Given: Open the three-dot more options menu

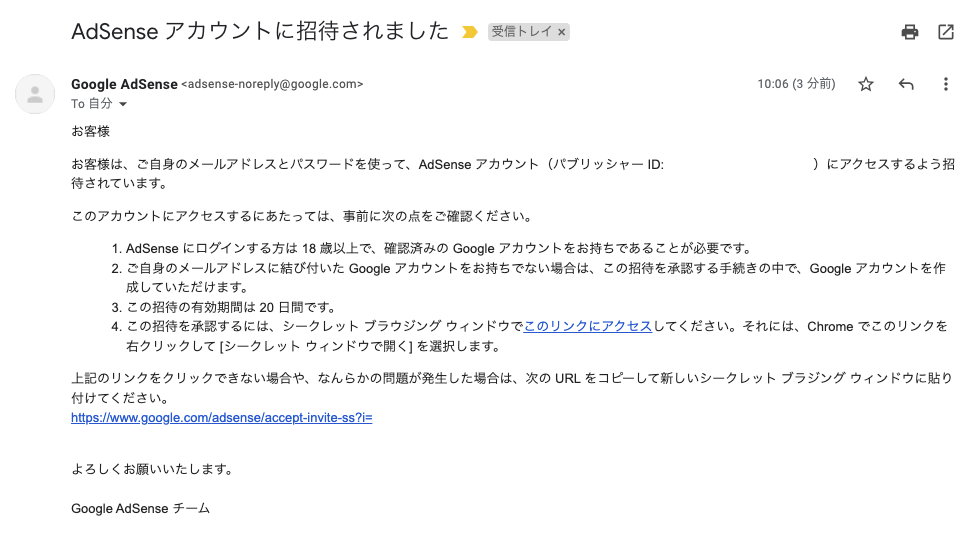Looking at the screenshot, I should pyautogui.click(x=946, y=84).
